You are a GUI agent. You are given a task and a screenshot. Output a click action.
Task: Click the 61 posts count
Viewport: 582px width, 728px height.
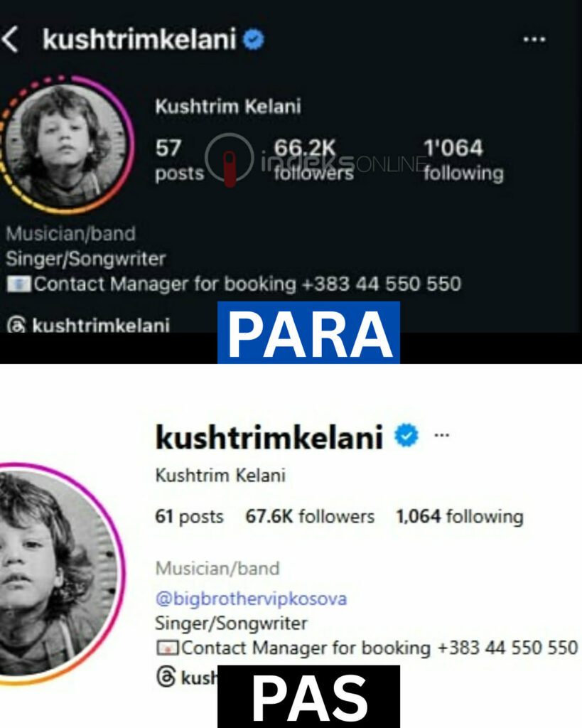pos(189,516)
